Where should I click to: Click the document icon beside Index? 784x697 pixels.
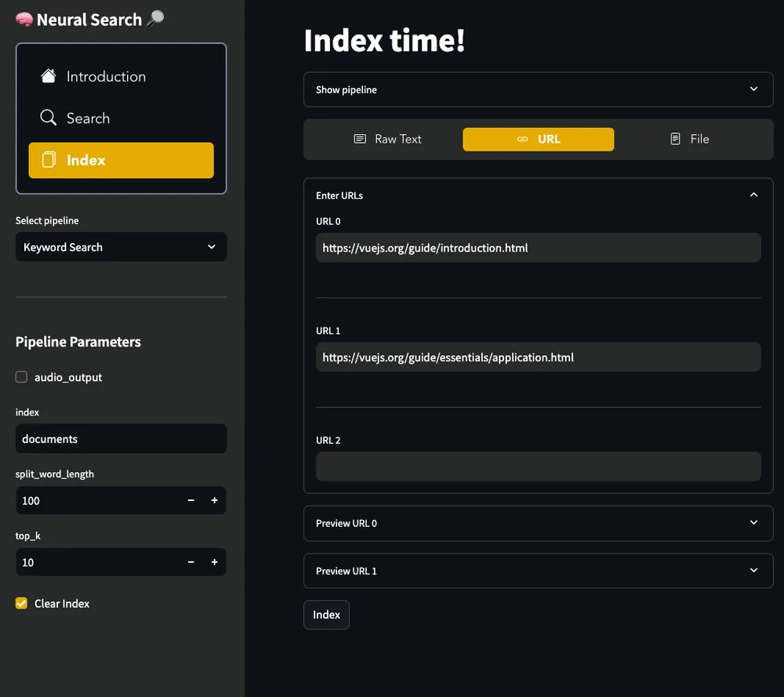click(x=49, y=160)
